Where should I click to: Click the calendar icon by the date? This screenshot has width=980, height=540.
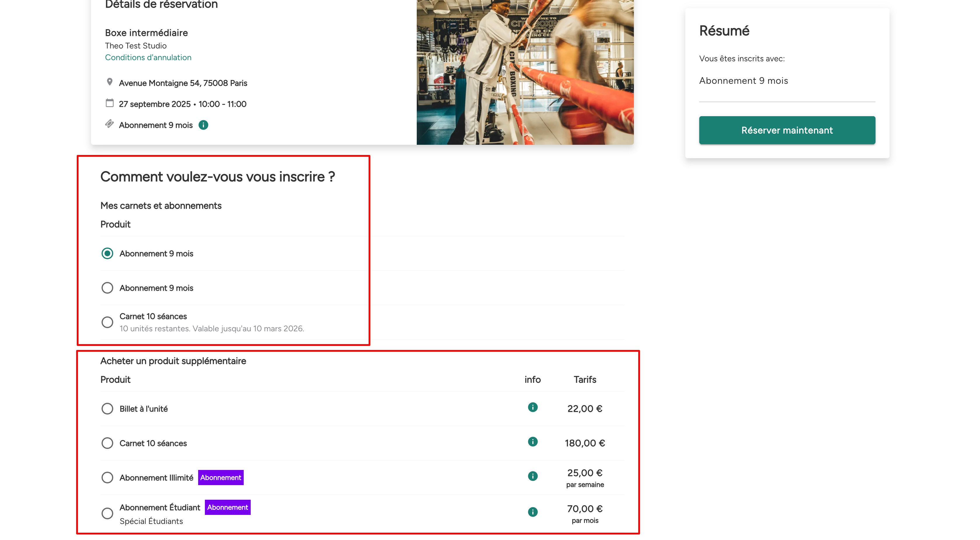pos(109,103)
